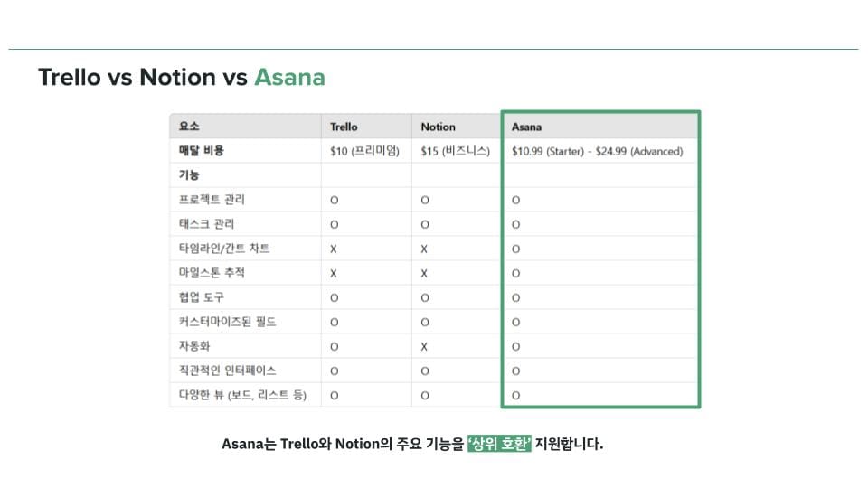Click the X under Trello for 마일스톤 추적
The height and width of the screenshot is (488, 868).
coord(334,273)
